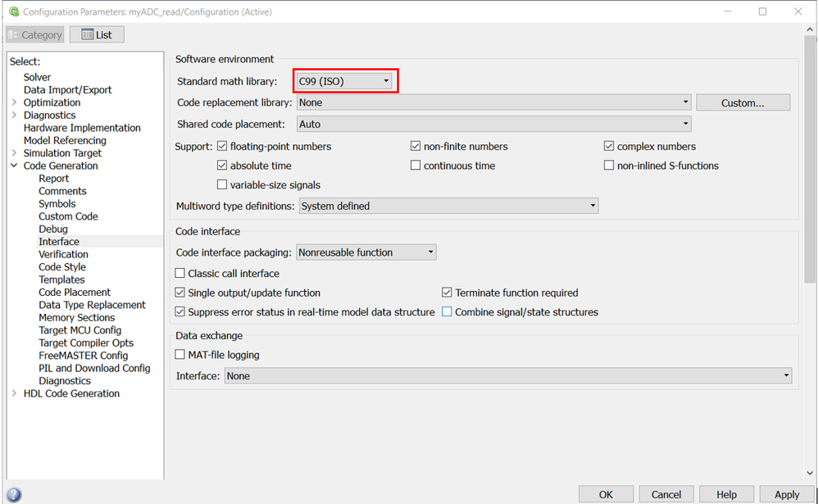Screen dimensions: 819x504
Task: Open the Shared code placement dropdown
Action: (494, 125)
